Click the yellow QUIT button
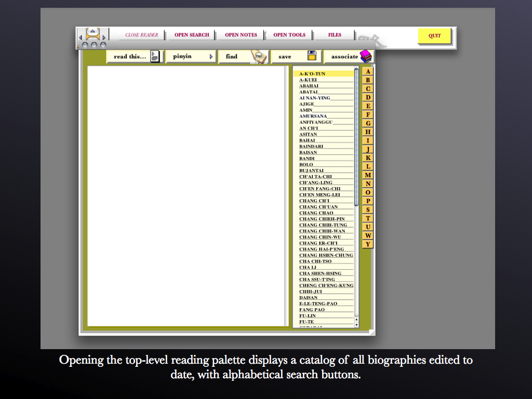 tap(435, 36)
